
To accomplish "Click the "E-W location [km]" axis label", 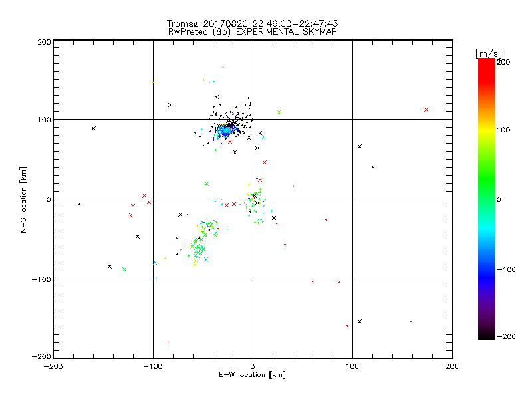I will pos(252,375).
